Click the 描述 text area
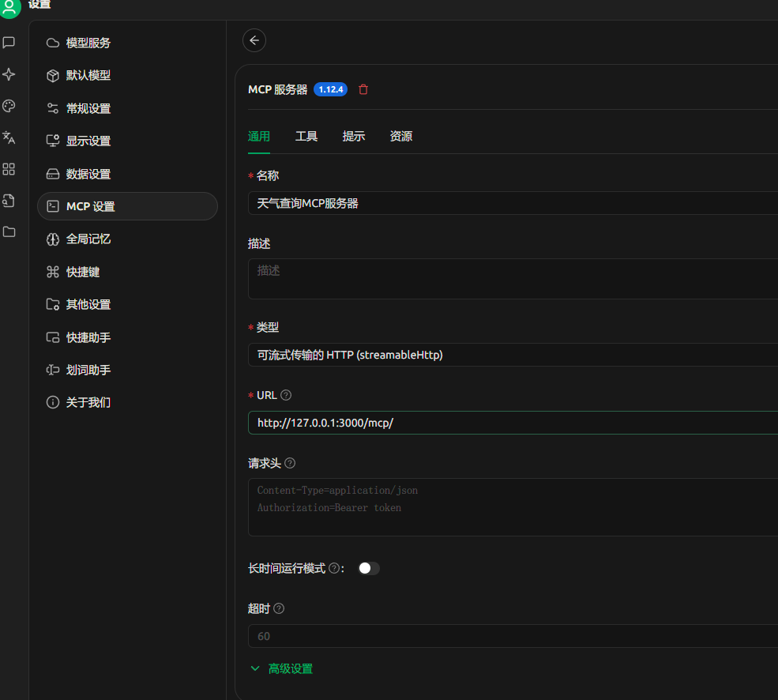This screenshot has height=700, width=778. (513, 279)
